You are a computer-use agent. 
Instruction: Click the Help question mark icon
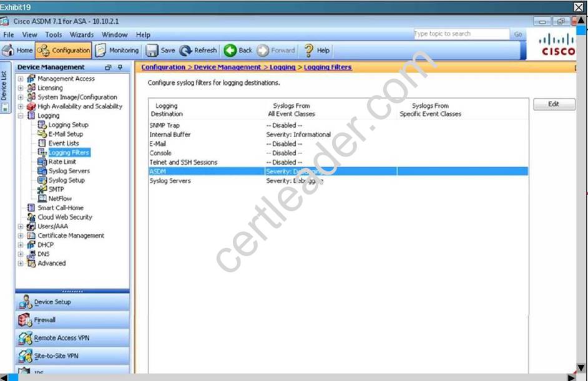pyautogui.click(x=308, y=51)
